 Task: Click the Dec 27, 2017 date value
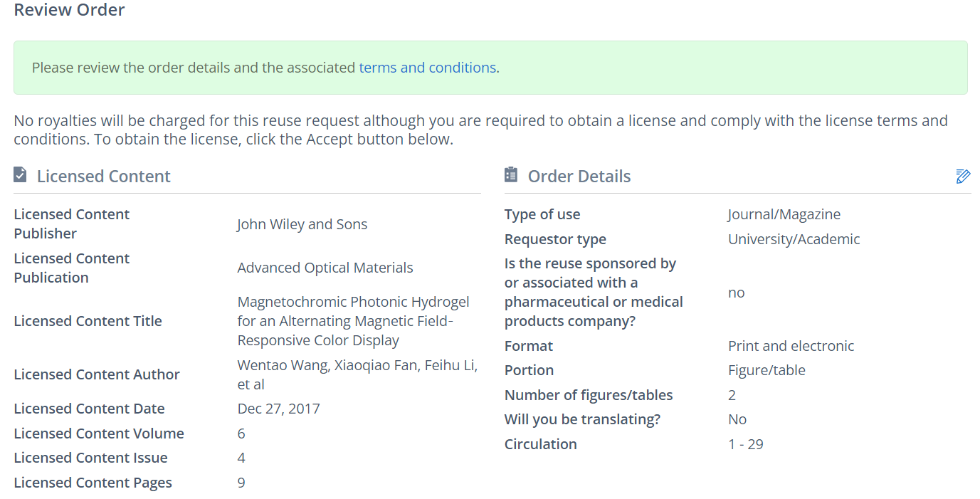278,409
